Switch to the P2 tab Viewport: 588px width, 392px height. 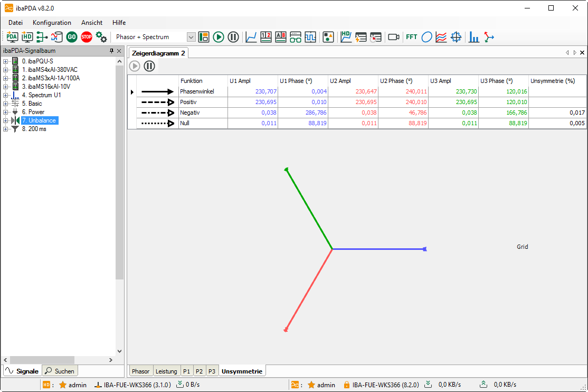pyautogui.click(x=199, y=371)
